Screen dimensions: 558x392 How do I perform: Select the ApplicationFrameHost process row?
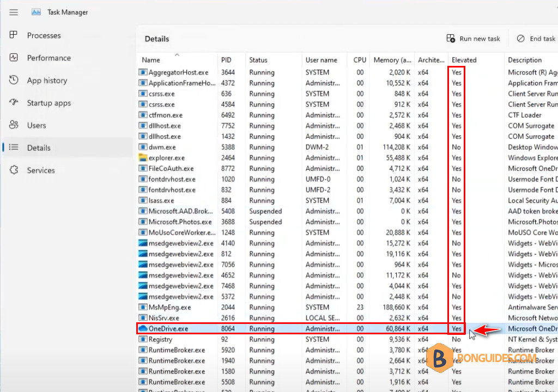(347, 83)
